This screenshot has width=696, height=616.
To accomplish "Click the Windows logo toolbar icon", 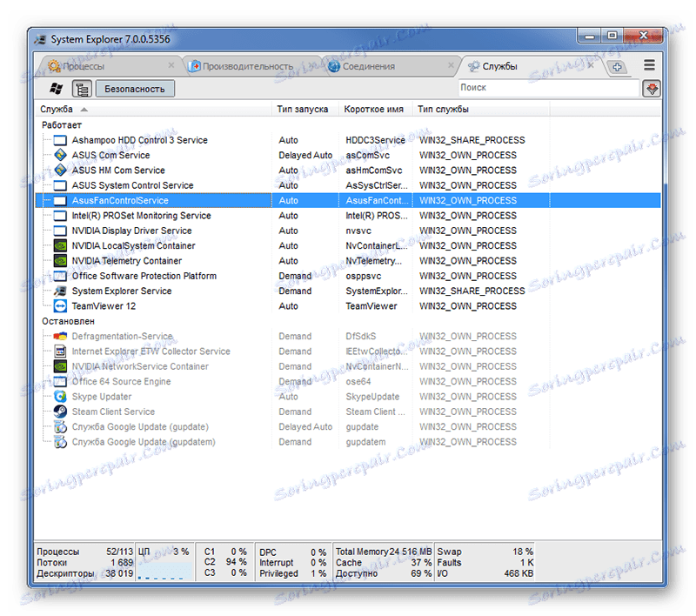I will pyautogui.click(x=57, y=88).
